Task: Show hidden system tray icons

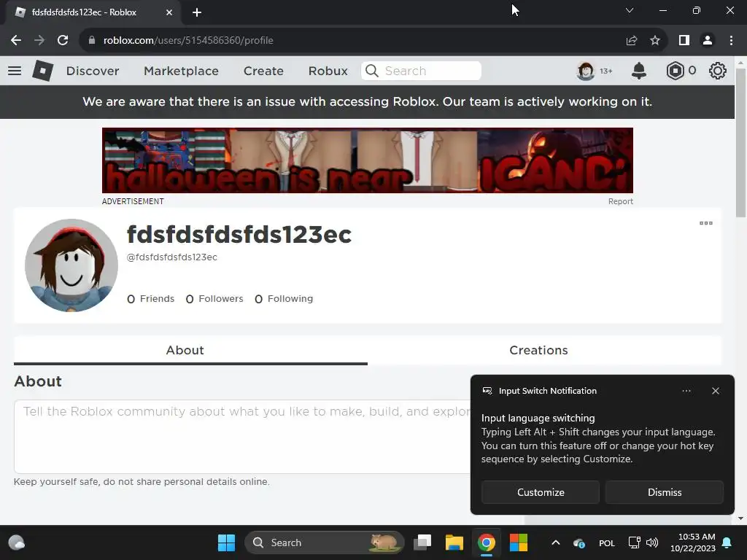Action: (x=555, y=542)
